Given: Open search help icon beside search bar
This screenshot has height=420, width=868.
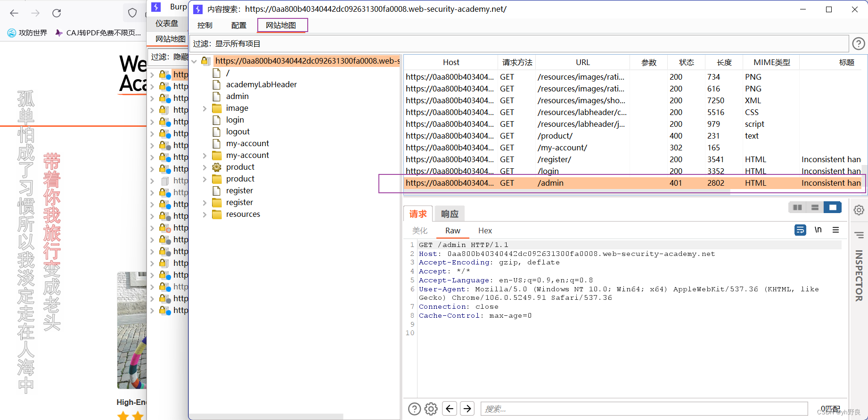Looking at the screenshot, I should click(x=414, y=409).
